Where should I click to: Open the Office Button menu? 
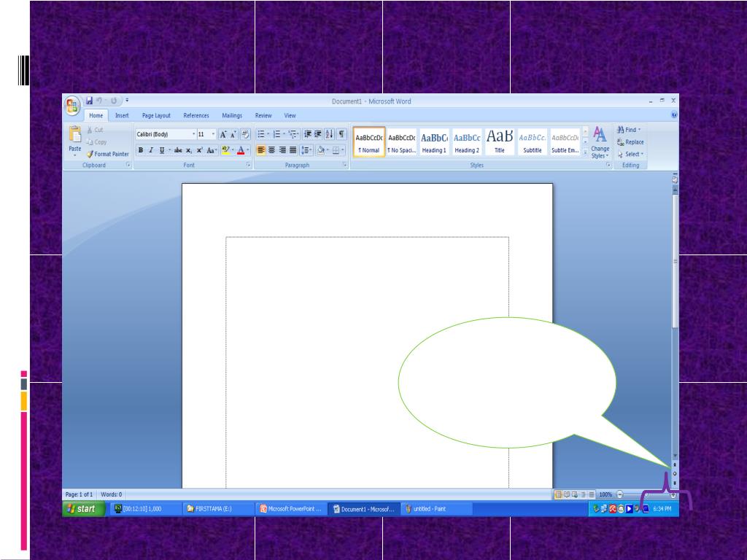[x=72, y=105]
